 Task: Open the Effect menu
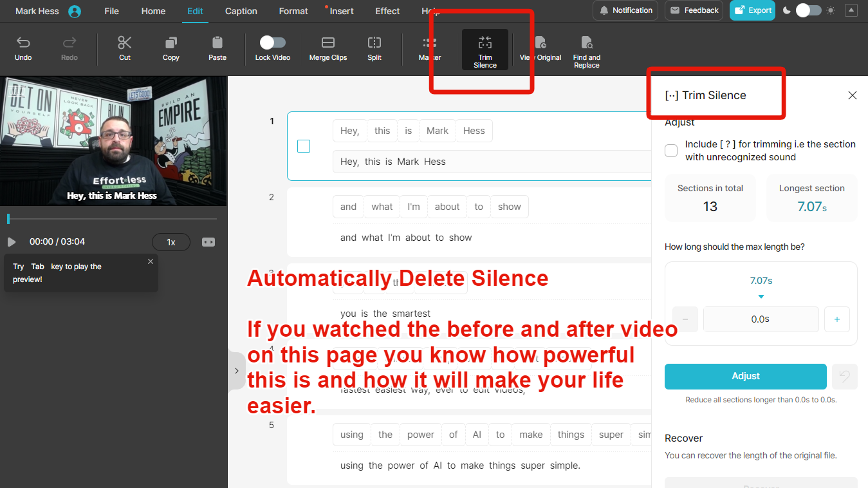(387, 11)
